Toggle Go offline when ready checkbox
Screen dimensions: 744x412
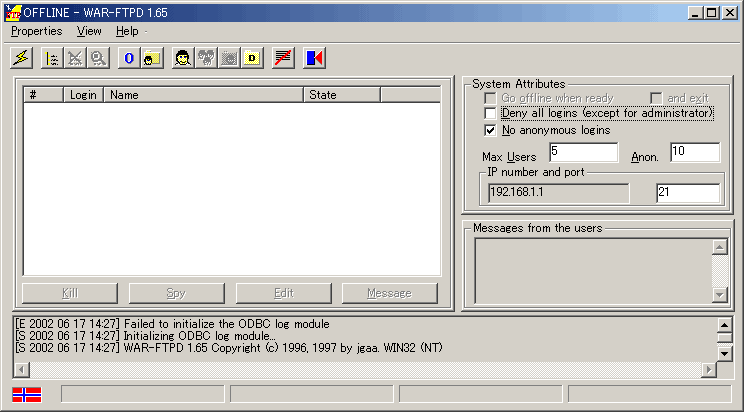[x=490, y=98]
